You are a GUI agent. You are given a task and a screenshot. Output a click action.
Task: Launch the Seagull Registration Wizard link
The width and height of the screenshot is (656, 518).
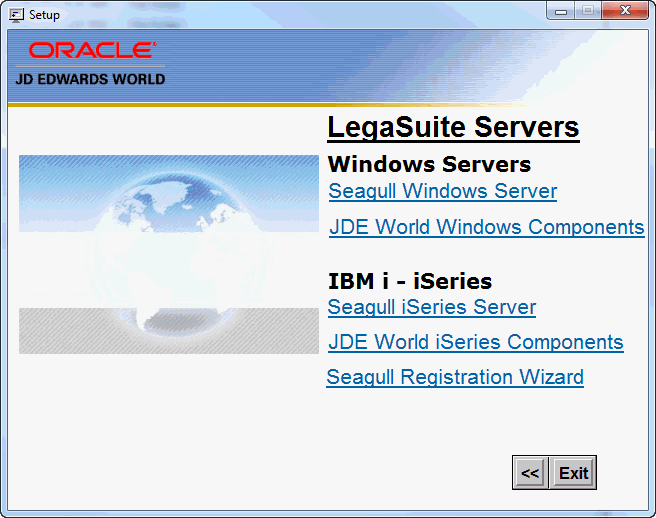pyautogui.click(x=455, y=377)
